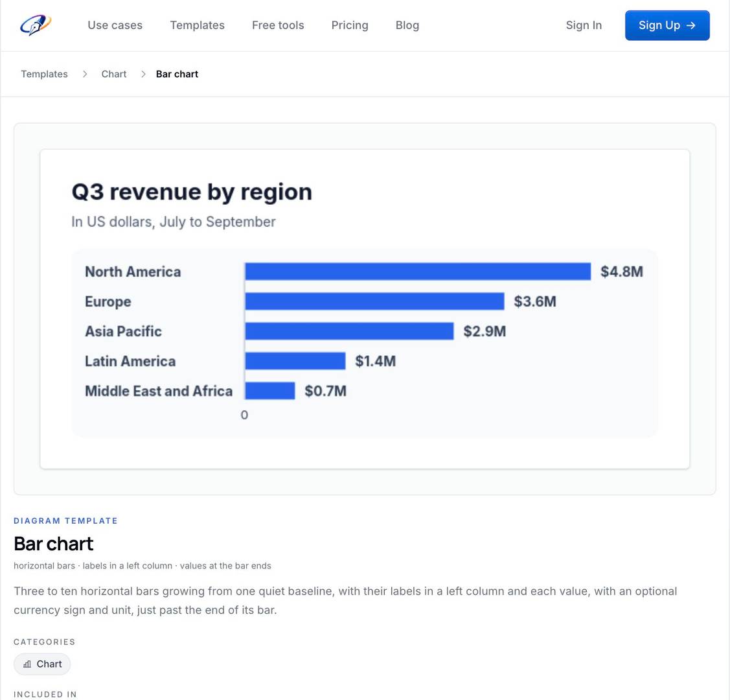Screen dimensions: 730x700
Task: Open the Pricing page
Action: [x=350, y=25]
